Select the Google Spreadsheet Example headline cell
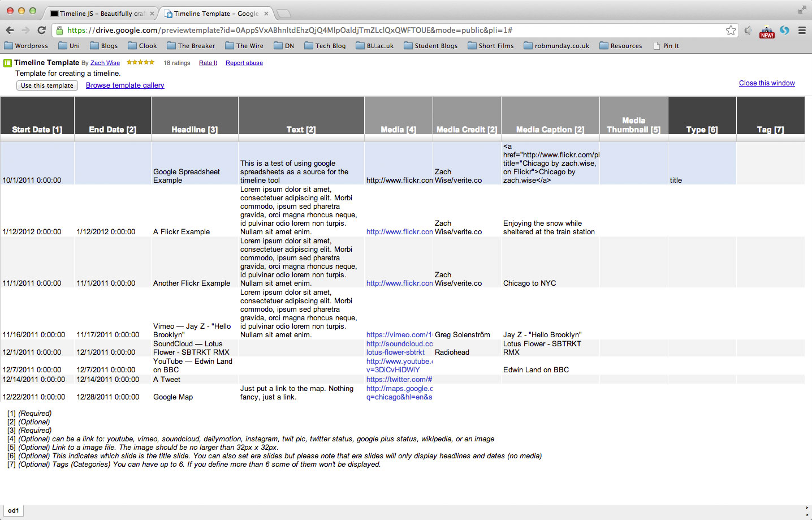The width and height of the screenshot is (812, 520). coord(195,163)
